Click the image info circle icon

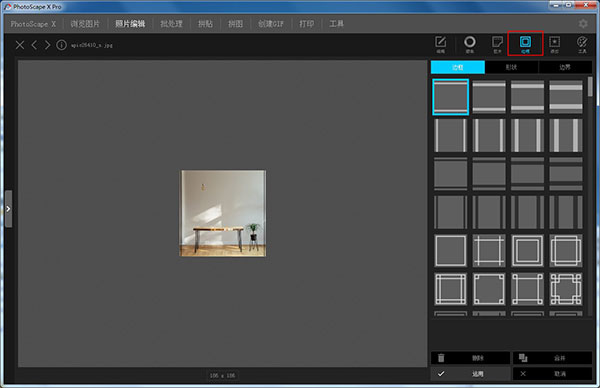point(61,45)
